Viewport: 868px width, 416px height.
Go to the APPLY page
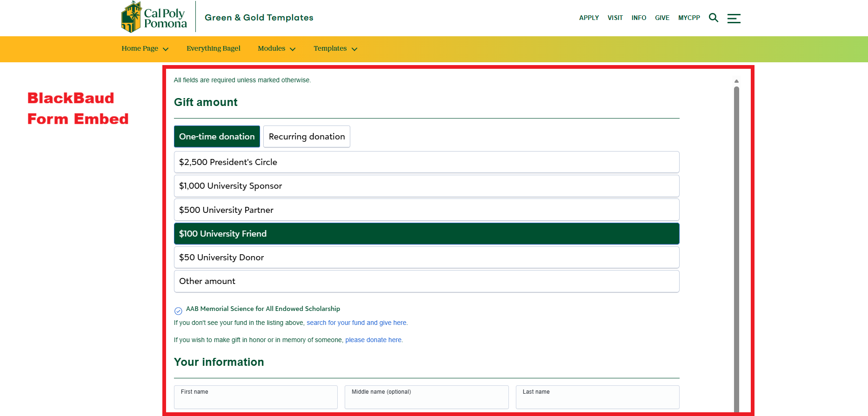point(588,18)
